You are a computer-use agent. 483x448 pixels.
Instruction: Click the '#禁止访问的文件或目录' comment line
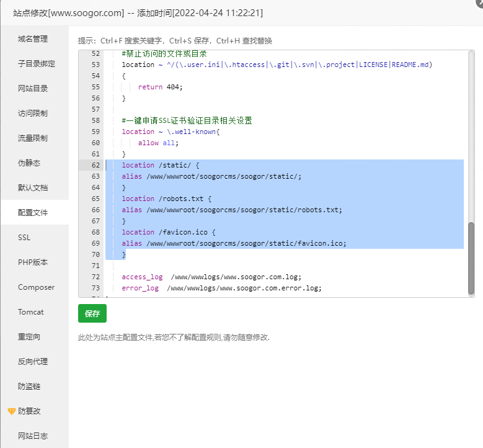point(164,53)
